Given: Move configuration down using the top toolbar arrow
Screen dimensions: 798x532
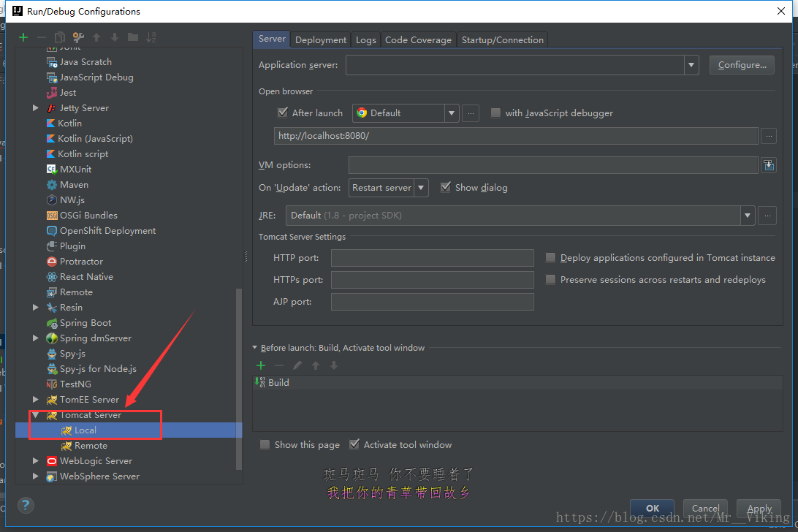Looking at the screenshot, I should click(x=115, y=37).
